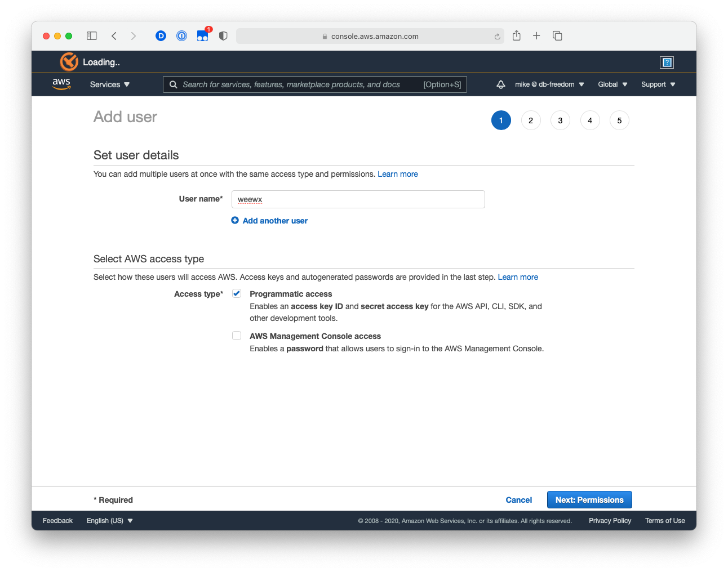Viewport: 728px width, 572px height.
Task: Go to step 2 indicator
Action: [531, 120]
